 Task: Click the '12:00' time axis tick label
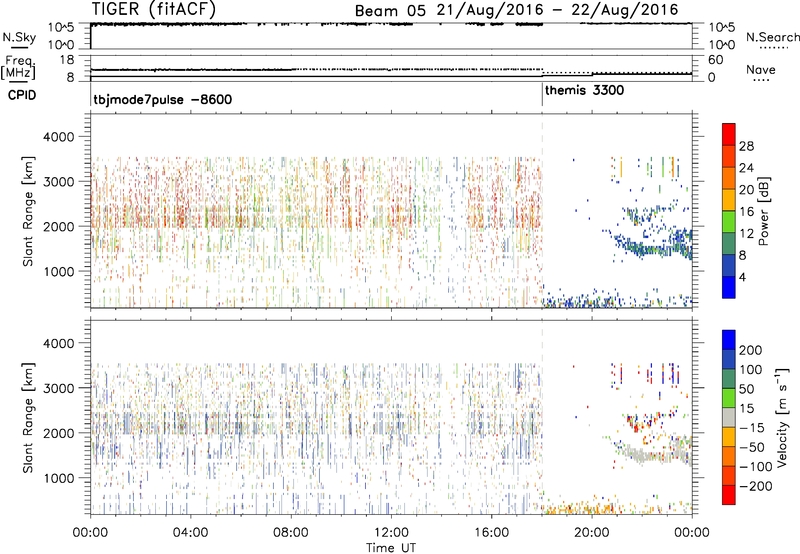click(391, 532)
